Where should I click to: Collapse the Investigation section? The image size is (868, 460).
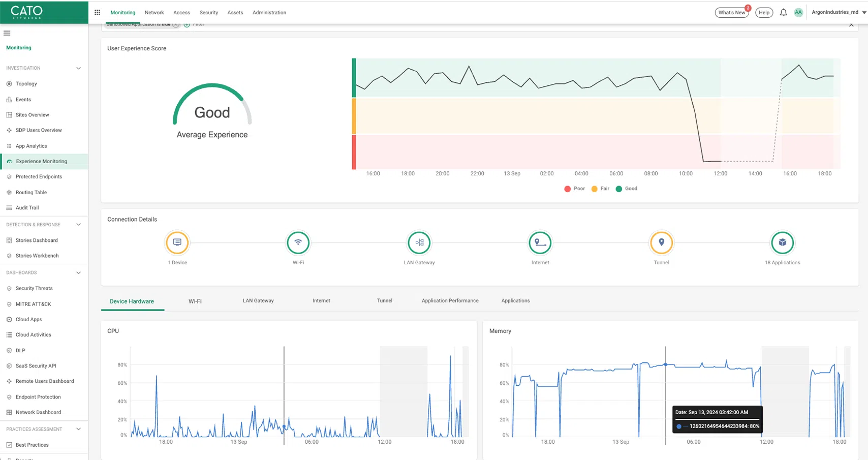78,68
